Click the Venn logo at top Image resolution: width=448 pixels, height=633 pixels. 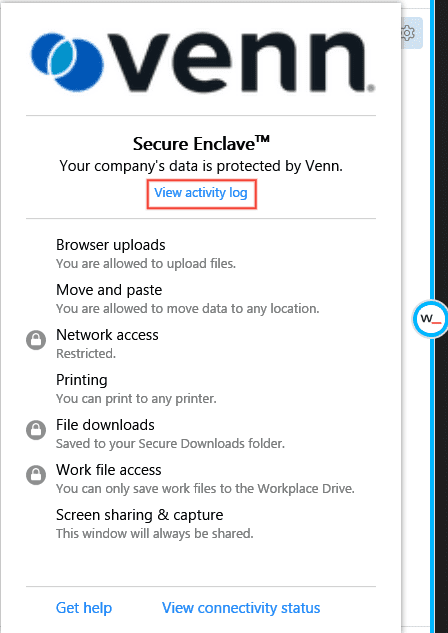pyautogui.click(x=203, y=62)
